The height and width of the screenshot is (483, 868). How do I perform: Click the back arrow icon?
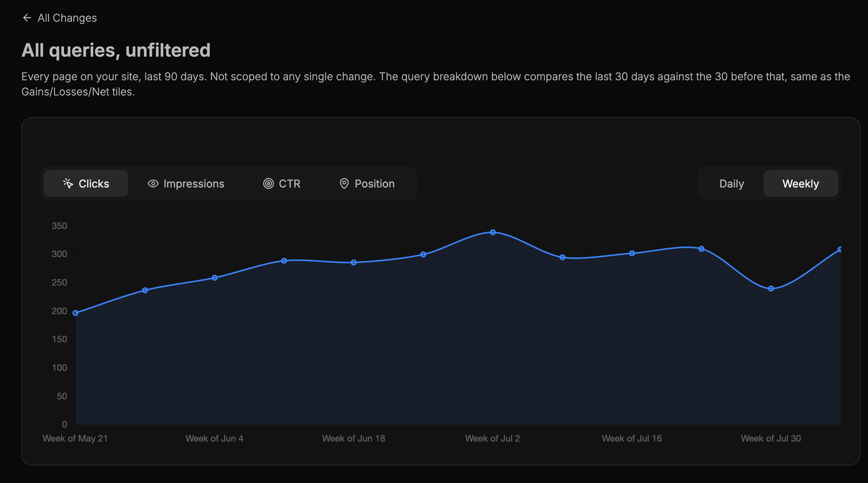pyautogui.click(x=27, y=18)
